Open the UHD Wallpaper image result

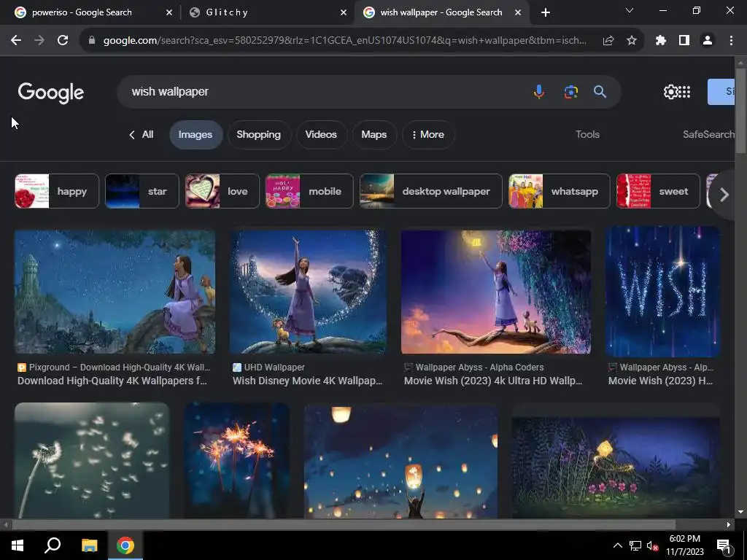(309, 292)
